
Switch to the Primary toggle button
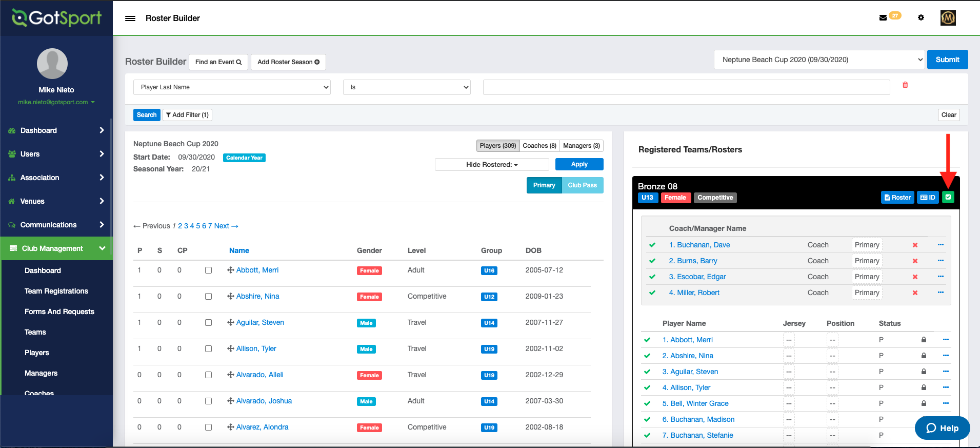(x=544, y=185)
